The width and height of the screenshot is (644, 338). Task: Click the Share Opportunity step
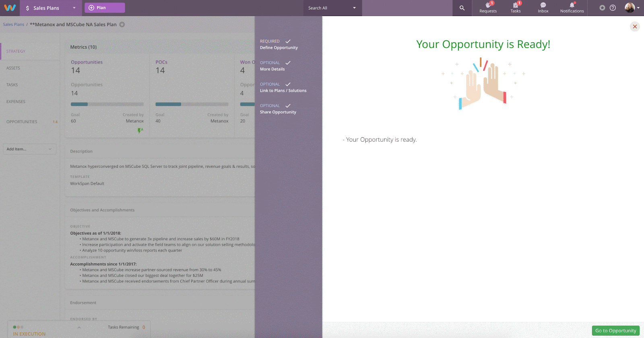click(x=278, y=112)
